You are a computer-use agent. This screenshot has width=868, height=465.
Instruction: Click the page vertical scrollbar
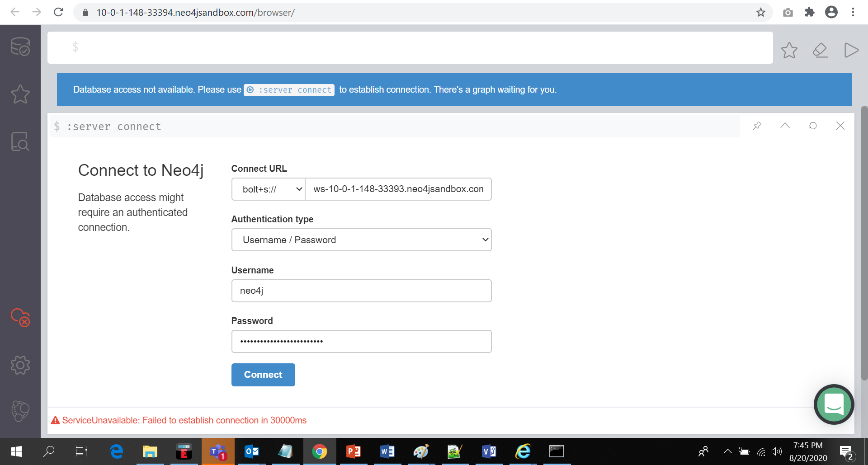tap(864, 243)
